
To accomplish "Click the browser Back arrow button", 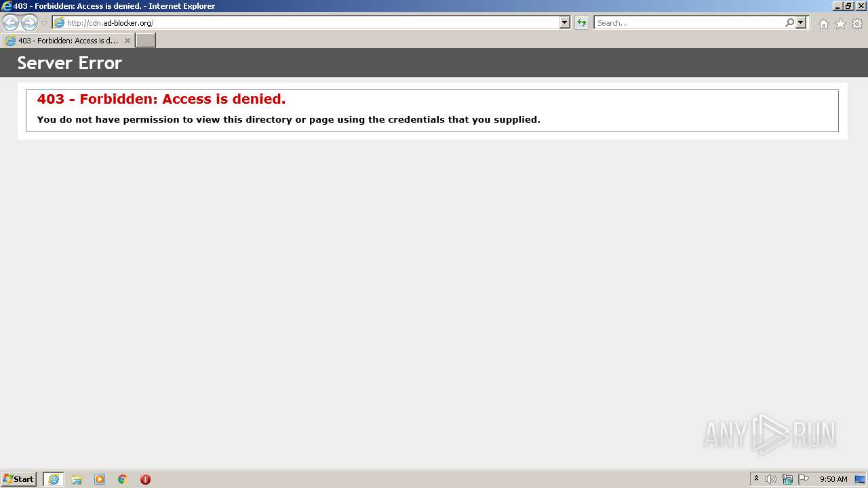I will [10, 22].
